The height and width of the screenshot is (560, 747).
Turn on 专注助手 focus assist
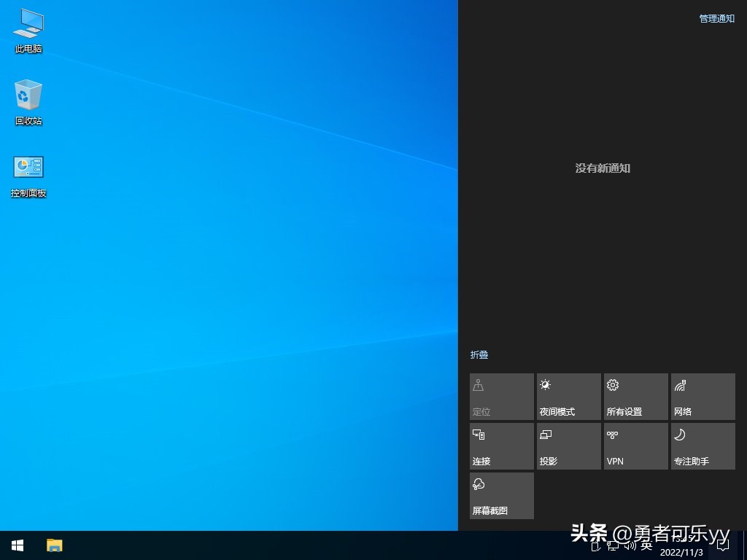[702, 446]
